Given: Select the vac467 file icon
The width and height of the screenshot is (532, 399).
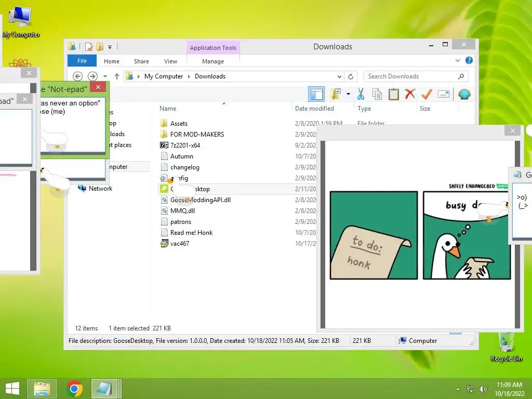Looking at the screenshot, I should coord(164,243).
